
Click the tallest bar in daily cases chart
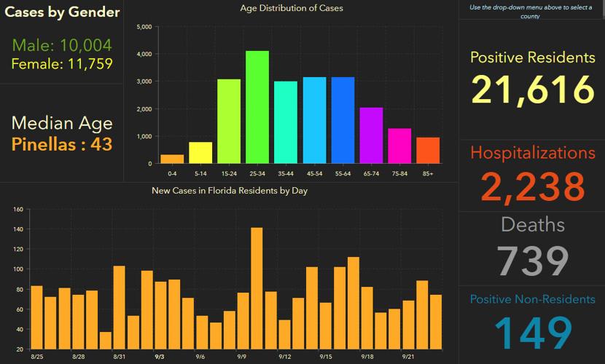(x=257, y=288)
